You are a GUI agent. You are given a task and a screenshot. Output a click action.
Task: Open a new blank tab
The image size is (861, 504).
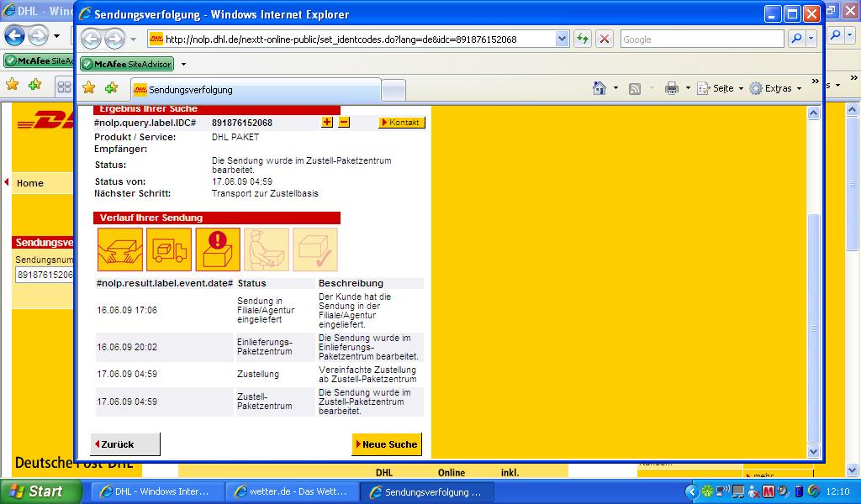coord(394,90)
